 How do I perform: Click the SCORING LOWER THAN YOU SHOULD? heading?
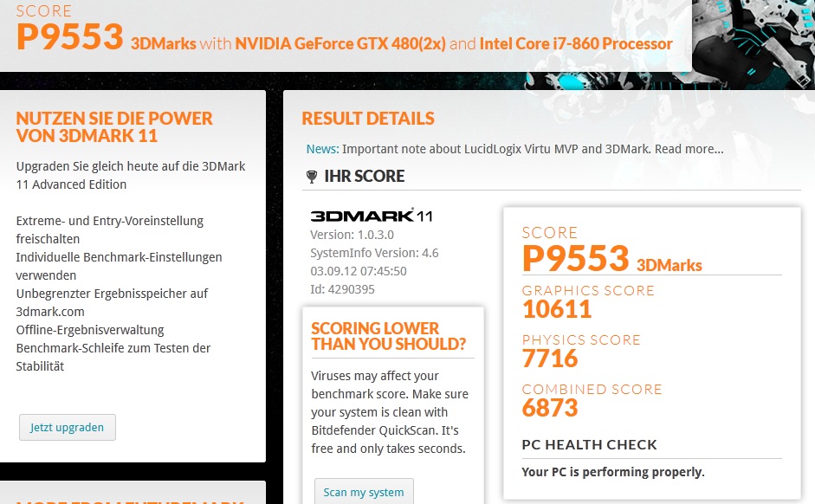click(388, 336)
